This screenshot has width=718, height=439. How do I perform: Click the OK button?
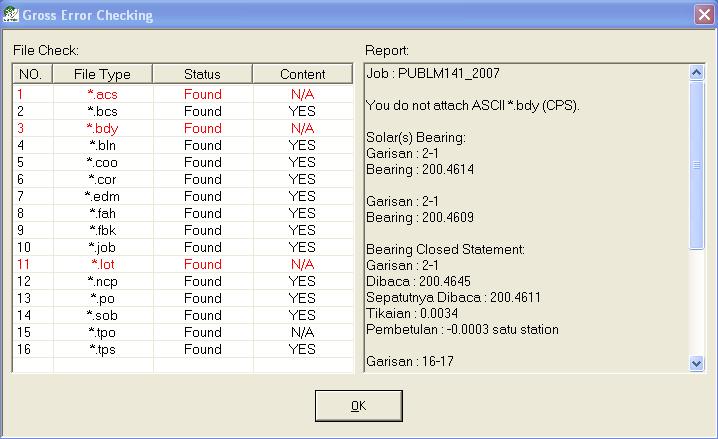click(x=359, y=406)
